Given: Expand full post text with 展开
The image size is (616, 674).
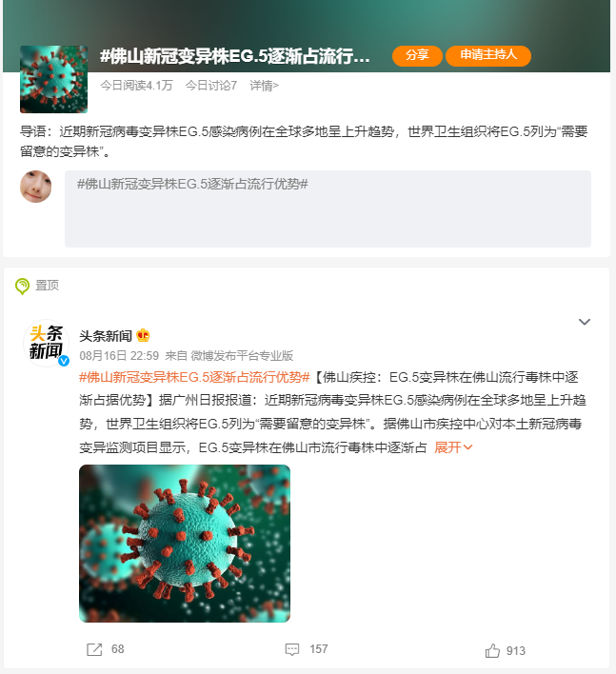Looking at the screenshot, I should tap(453, 447).
